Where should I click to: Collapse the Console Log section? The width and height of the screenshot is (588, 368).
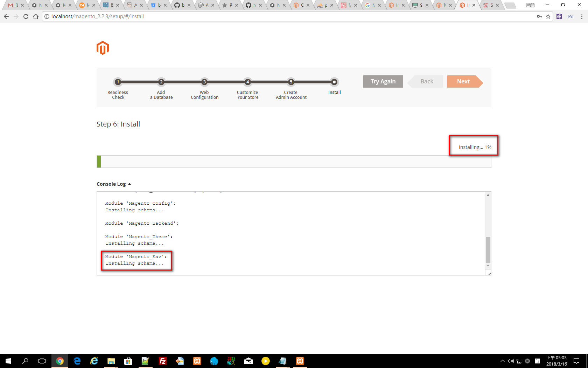click(x=113, y=184)
